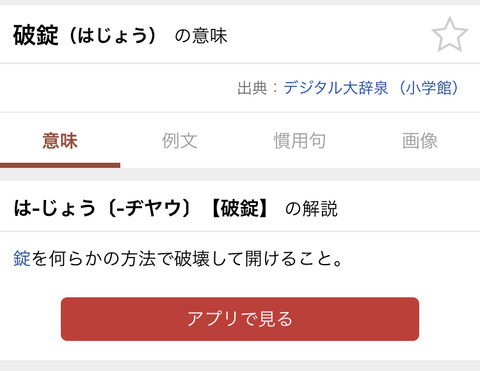Click the 出典 label text
480x371 pixels.
tap(252, 88)
